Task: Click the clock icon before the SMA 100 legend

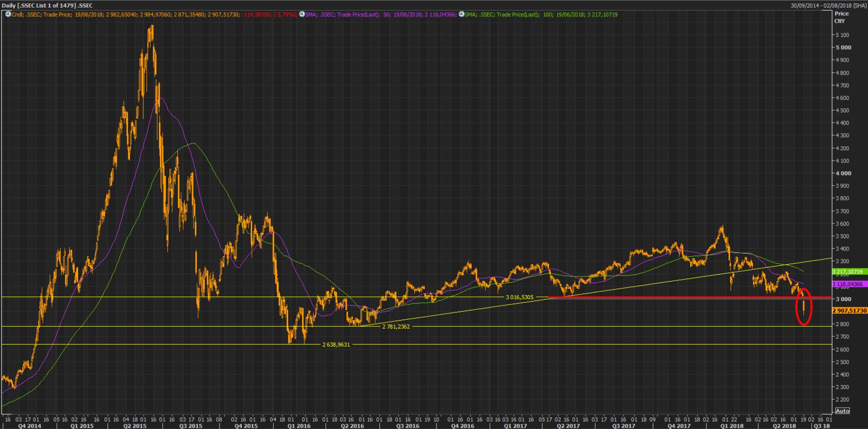Action: (461, 14)
